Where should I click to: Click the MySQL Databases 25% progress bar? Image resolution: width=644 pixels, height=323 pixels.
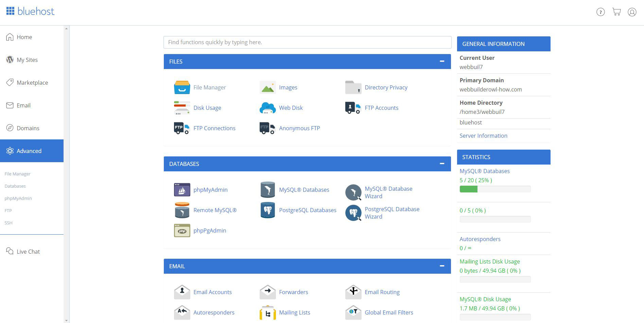(495, 189)
